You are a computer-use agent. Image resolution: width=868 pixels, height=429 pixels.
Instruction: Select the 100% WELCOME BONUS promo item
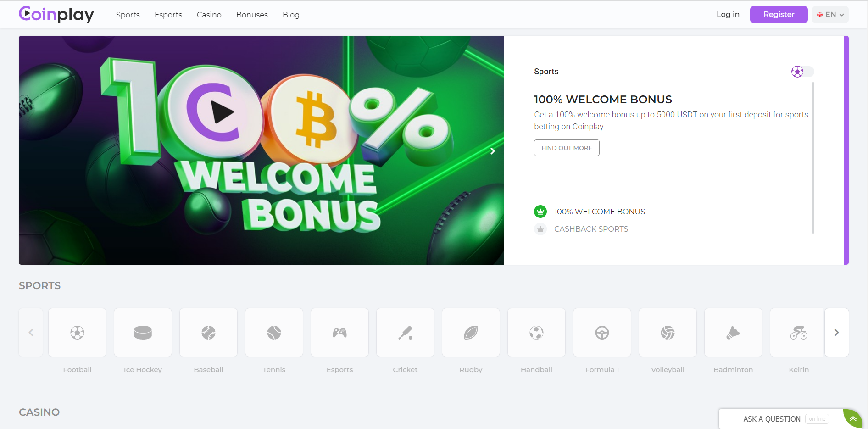point(590,212)
